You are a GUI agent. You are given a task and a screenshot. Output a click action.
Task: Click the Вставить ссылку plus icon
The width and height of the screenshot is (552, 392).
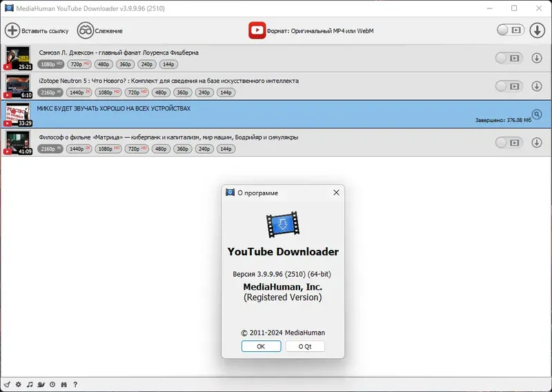tap(12, 30)
